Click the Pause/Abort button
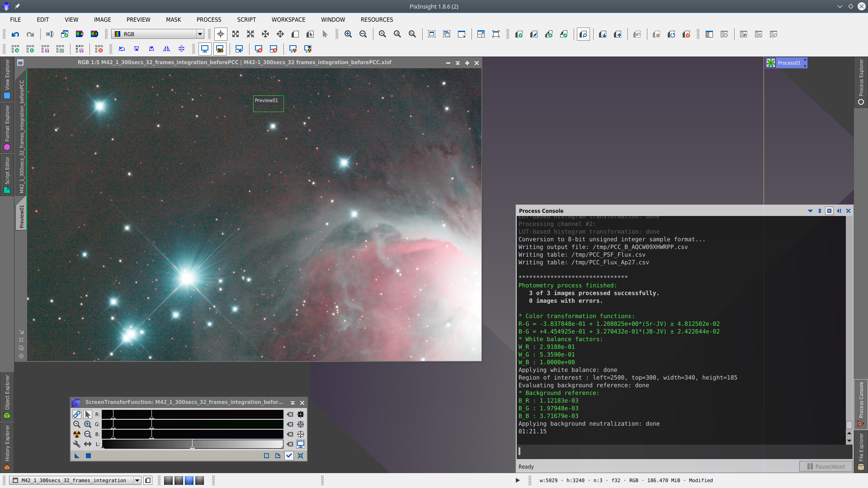 [x=826, y=466]
